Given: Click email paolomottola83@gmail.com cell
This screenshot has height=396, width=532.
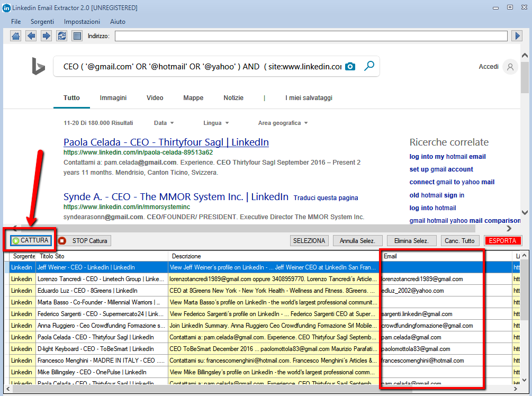Looking at the screenshot, I should (x=446, y=349).
